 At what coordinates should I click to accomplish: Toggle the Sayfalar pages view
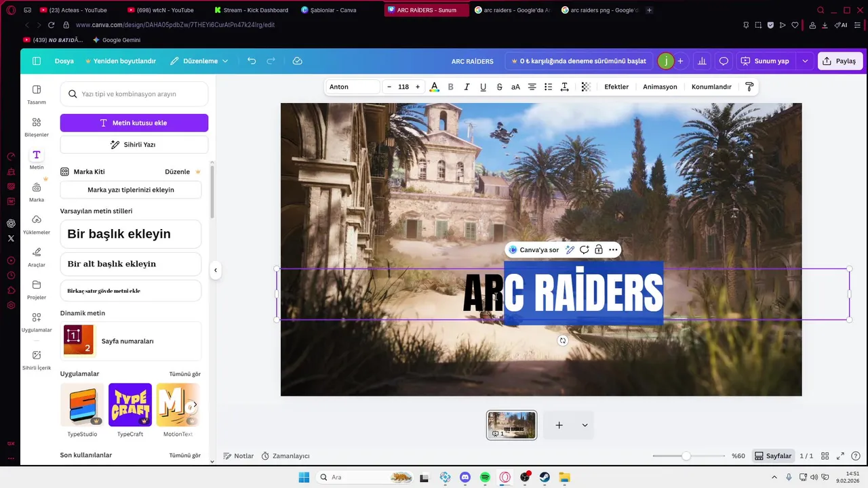coord(773,456)
